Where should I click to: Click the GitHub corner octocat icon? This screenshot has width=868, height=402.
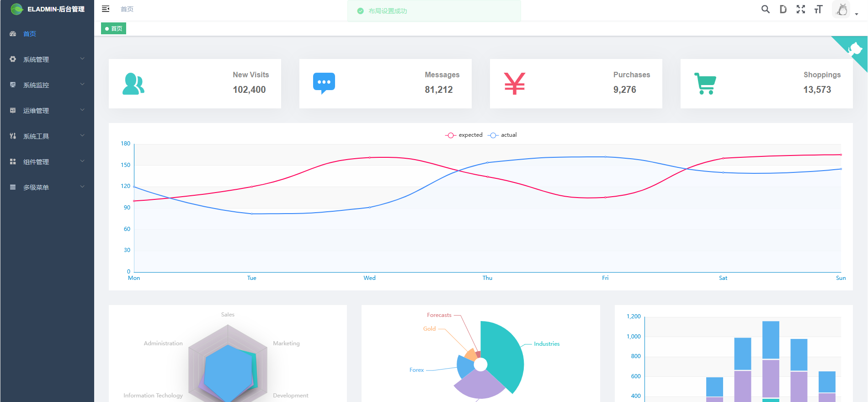point(854,49)
